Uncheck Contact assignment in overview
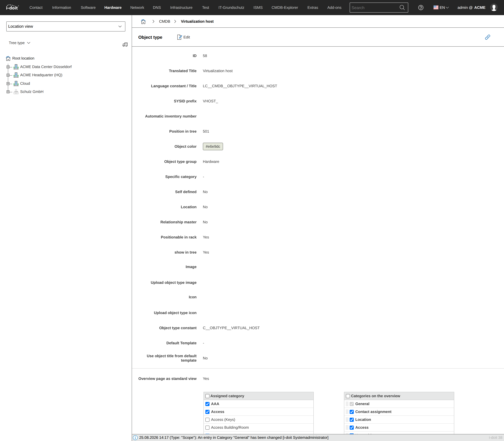This screenshot has height=441, width=504. pos(352,412)
